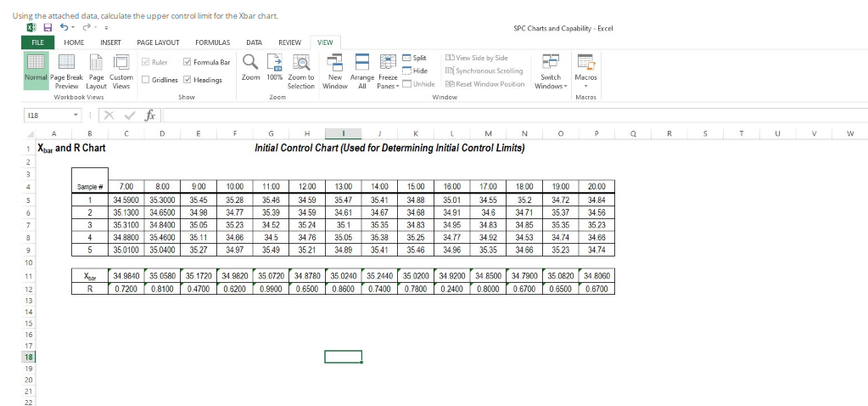868x406 pixels.
Task: Click View Side by Side
Action: (x=477, y=58)
